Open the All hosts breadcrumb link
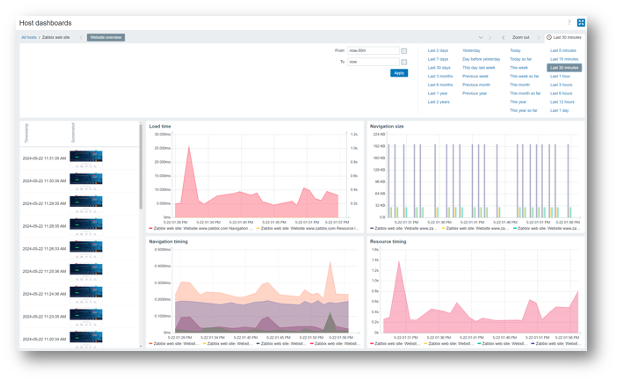This screenshot has height=382, width=618. [x=29, y=37]
